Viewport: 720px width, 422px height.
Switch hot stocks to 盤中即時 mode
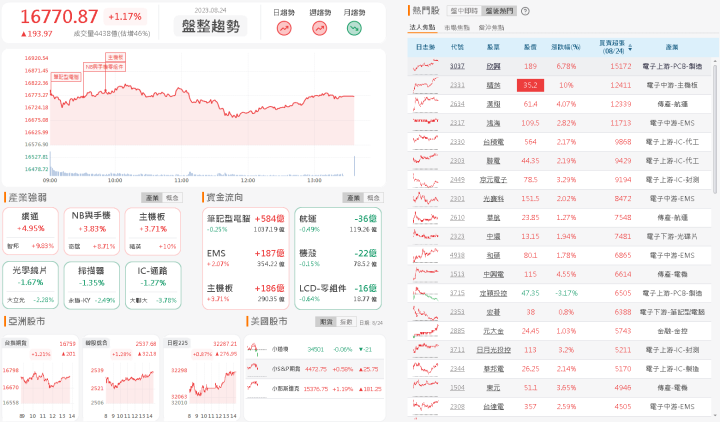[x=464, y=11]
